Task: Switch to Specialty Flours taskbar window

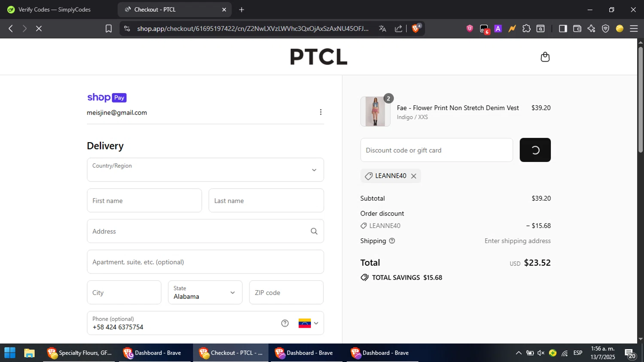Action: point(79,353)
